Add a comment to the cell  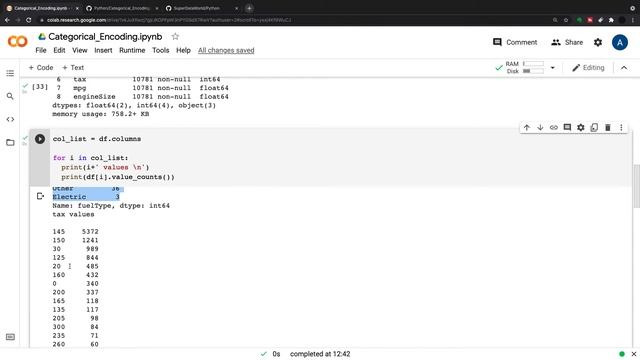pos(567,128)
